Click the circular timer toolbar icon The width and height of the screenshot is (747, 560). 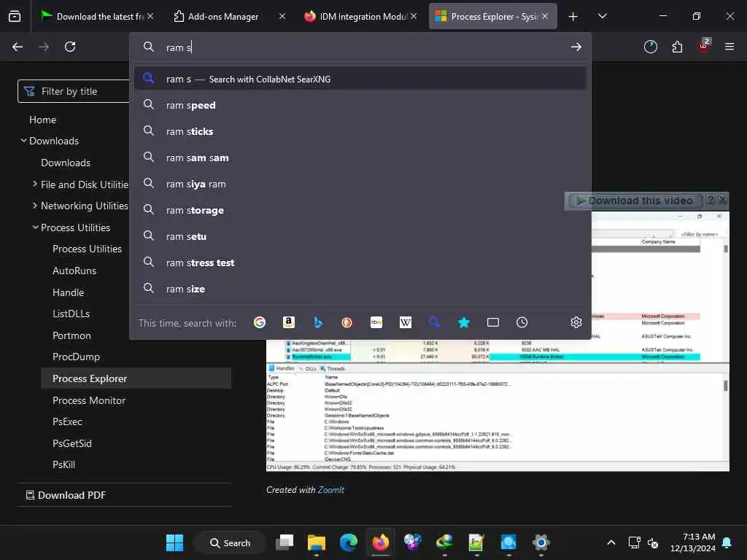pyautogui.click(x=650, y=47)
